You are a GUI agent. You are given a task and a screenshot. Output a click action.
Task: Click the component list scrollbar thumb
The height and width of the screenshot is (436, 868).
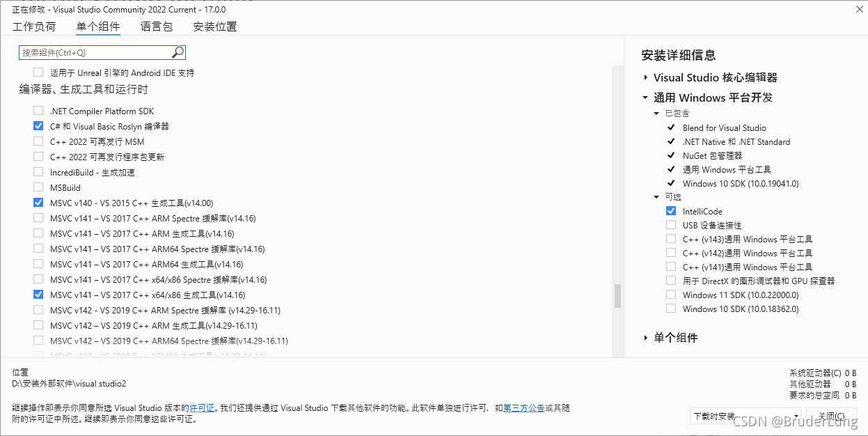coord(617,295)
